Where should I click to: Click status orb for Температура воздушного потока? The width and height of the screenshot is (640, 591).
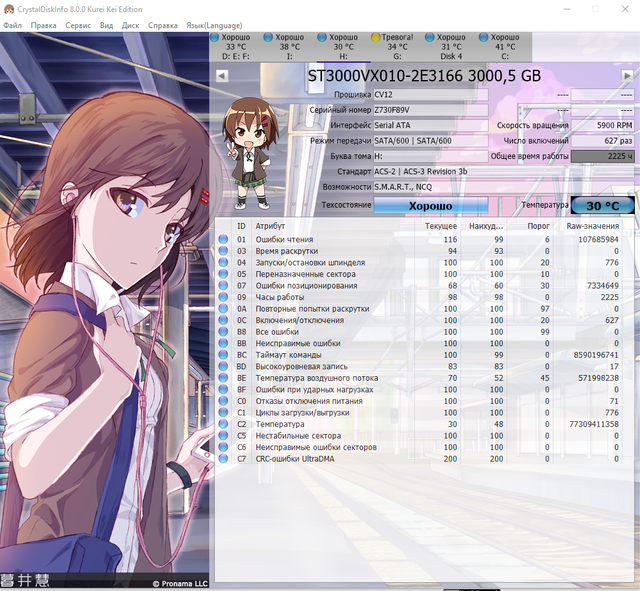(223, 378)
